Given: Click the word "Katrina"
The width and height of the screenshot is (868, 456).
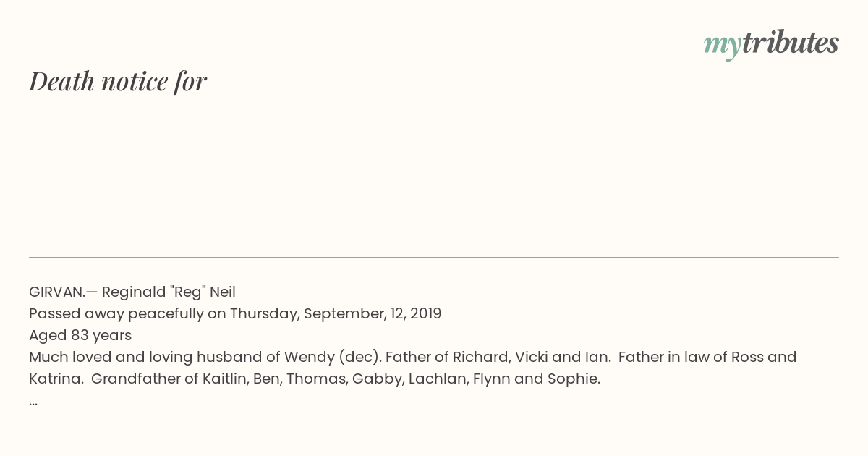Looking at the screenshot, I should point(56,379).
